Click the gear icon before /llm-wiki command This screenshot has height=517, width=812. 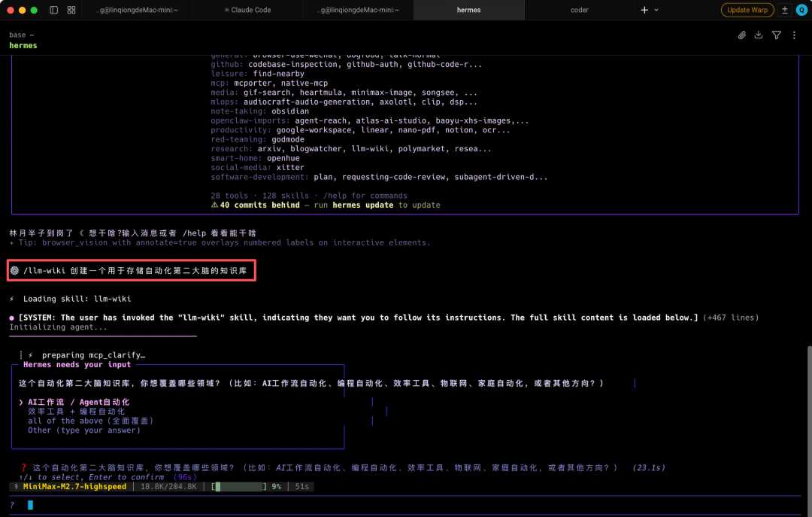tap(14, 270)
